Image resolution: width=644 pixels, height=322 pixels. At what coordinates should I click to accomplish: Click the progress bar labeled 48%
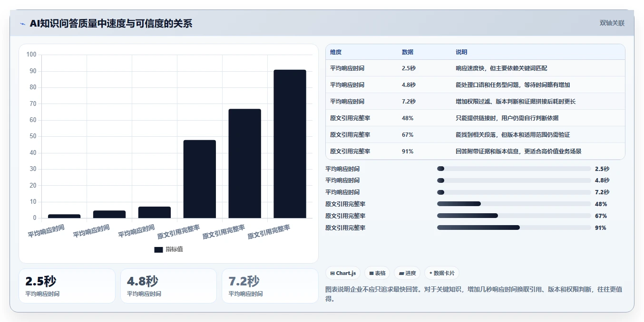(x=514, y=204)
